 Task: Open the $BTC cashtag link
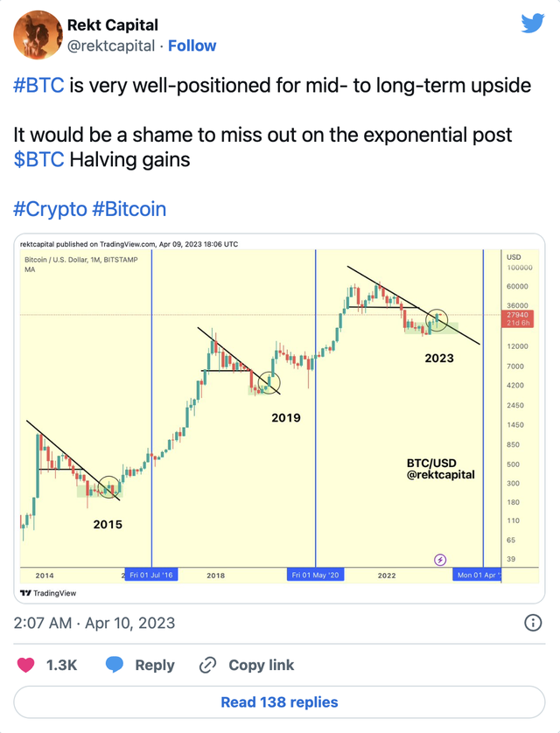(x=31, y=160)
